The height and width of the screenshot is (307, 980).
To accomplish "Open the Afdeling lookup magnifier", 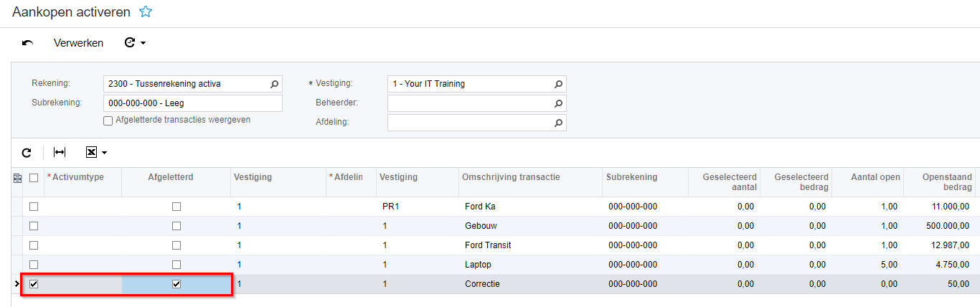I will click(558, 123).
